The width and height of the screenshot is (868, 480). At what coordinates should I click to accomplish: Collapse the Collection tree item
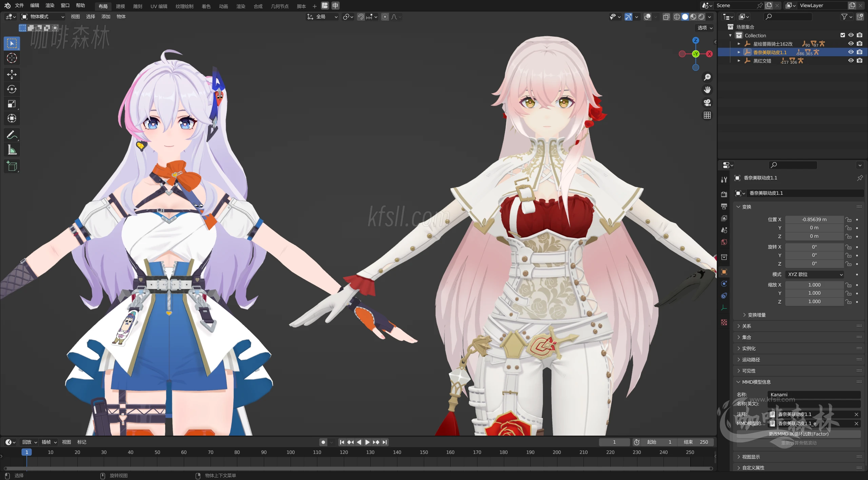click(x=730, y=35)
